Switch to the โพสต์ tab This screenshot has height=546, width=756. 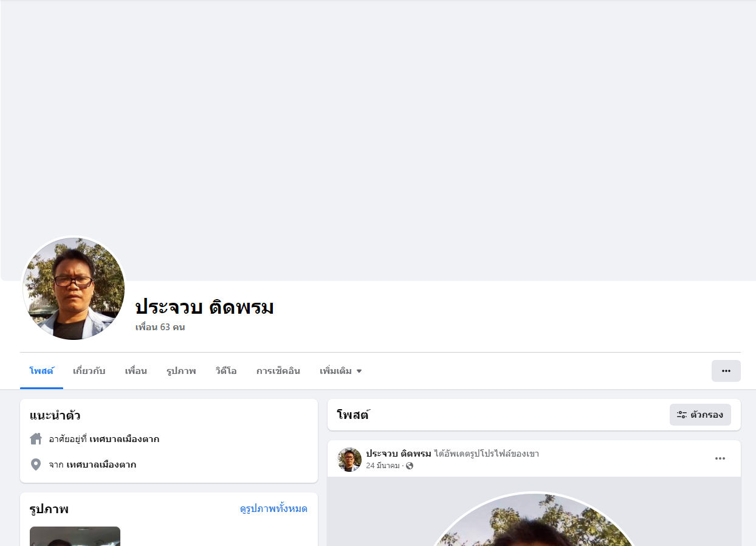coord(41,371)
